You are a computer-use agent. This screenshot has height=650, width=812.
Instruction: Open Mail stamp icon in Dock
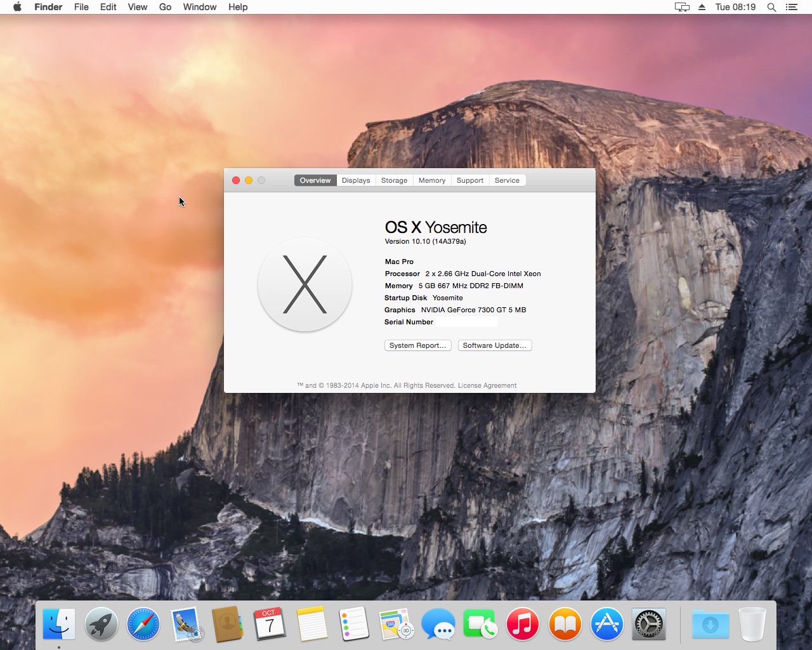185,623
